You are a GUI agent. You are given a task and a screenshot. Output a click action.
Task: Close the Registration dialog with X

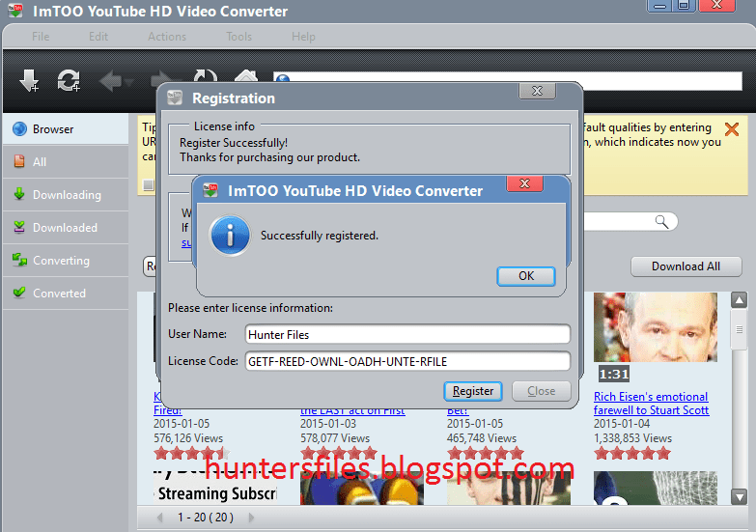coord(537,91)
